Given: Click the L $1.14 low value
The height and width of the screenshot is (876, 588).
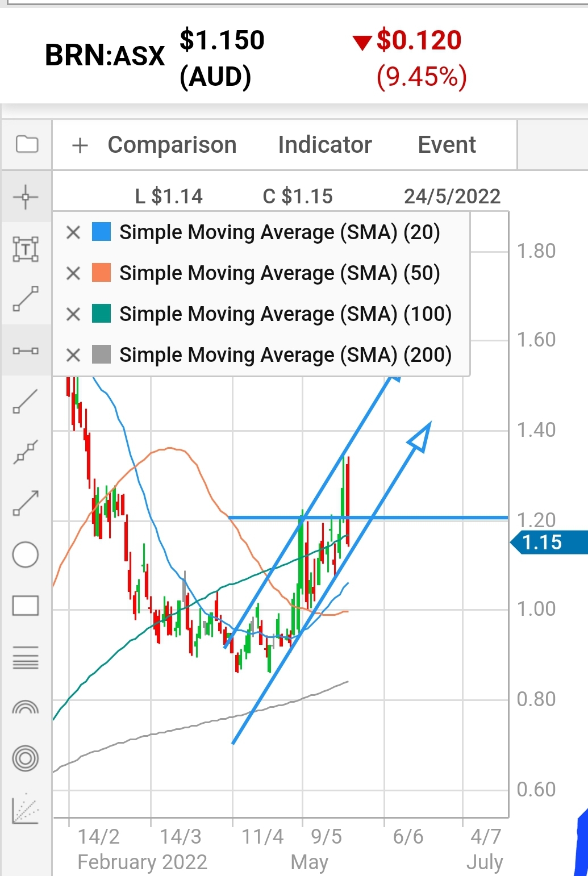Looking at the screenshot, I should (x=169, y=197).
